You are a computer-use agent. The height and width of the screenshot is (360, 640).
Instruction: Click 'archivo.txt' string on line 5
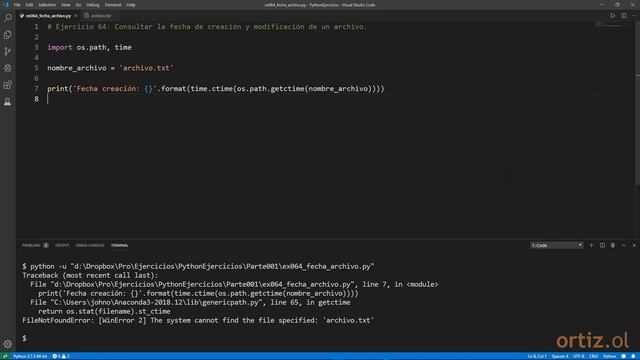146,68
